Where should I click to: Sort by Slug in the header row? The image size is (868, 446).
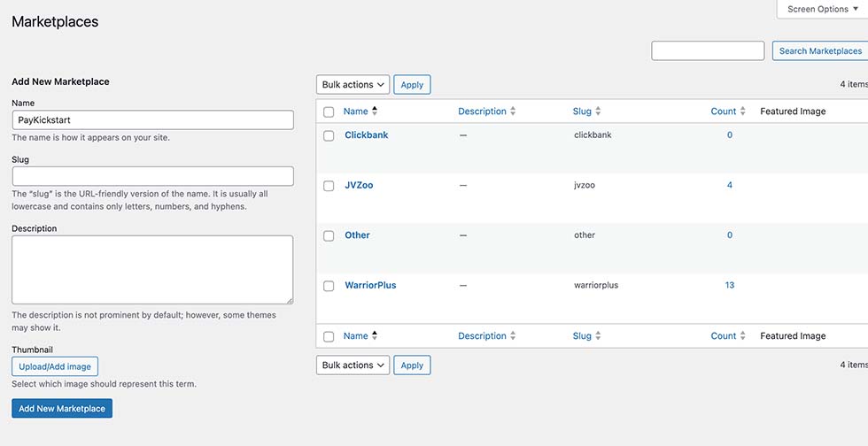pyautogui.click(x=586, y=111)
